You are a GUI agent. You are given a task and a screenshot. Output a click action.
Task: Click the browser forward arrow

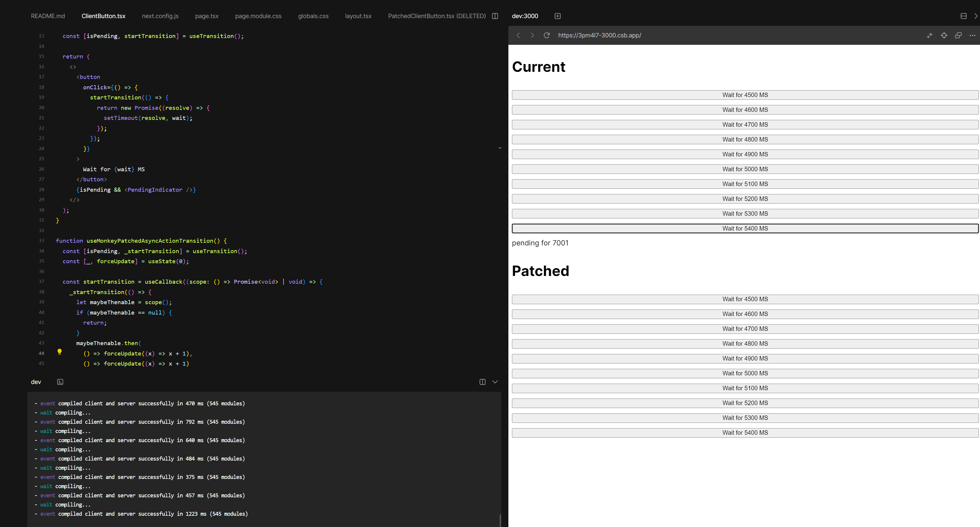coord(532,35)
